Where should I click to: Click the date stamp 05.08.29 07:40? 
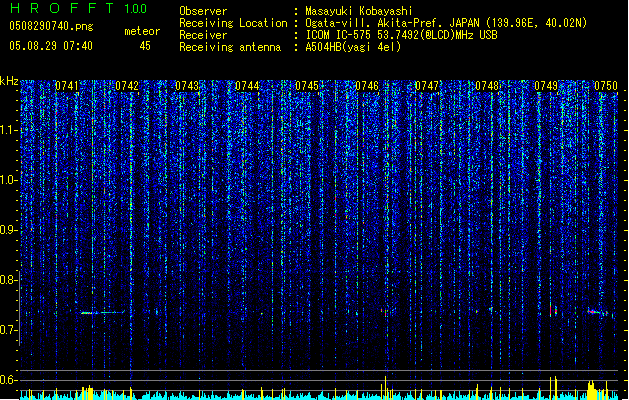click(51, 46)
